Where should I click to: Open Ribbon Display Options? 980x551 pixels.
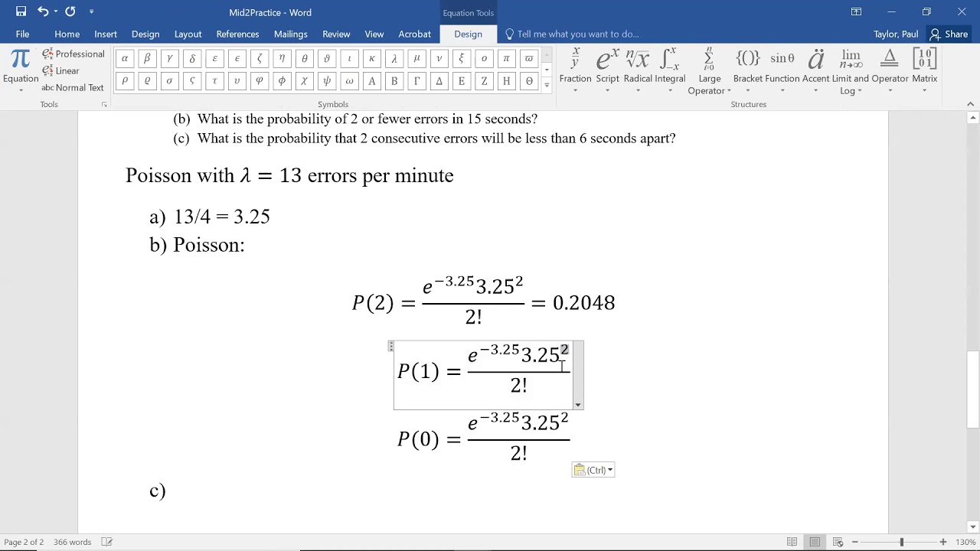(x=856, y=11)
